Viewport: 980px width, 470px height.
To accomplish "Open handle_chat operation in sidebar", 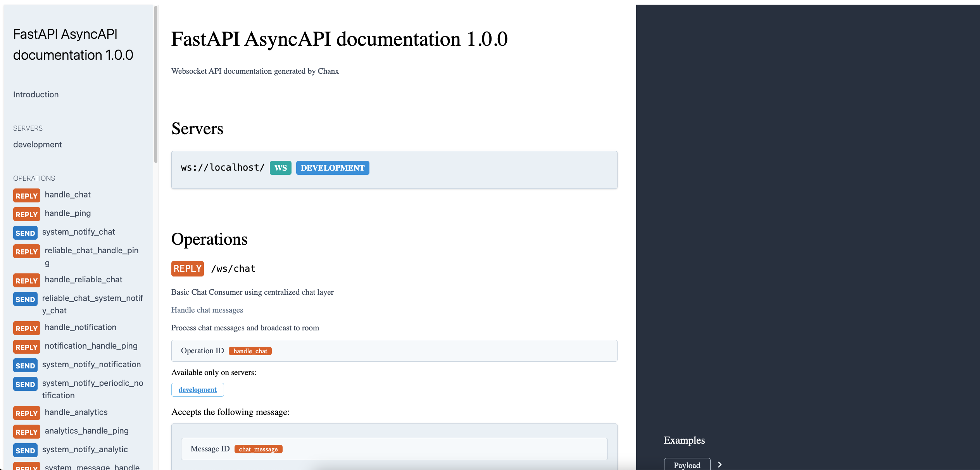I will click(67, 195).
